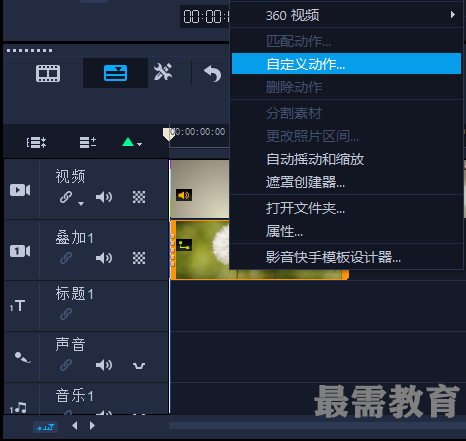Open 影音快手模板设计器... menu item
This screenshot has height=441, width=466.
347,257
